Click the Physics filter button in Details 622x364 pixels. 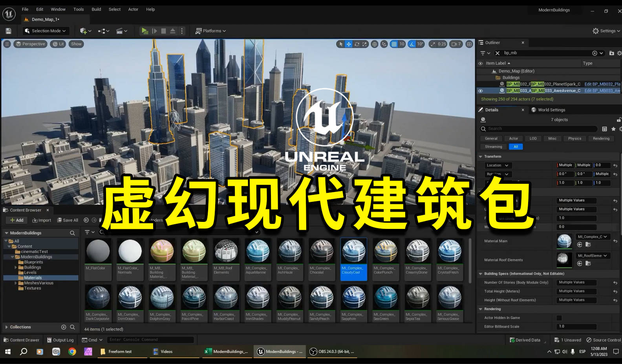click(574, 139)
